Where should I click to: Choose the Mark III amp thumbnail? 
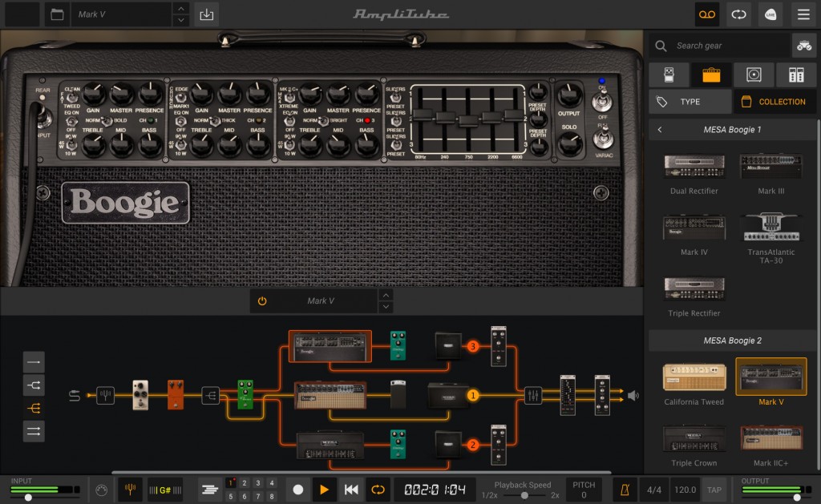click(771, 167)
